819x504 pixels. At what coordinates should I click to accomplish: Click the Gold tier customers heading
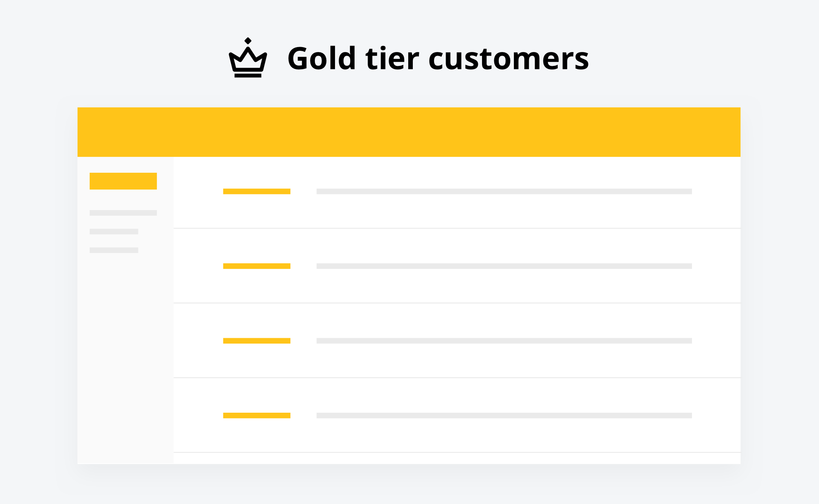tap(438, 59)
